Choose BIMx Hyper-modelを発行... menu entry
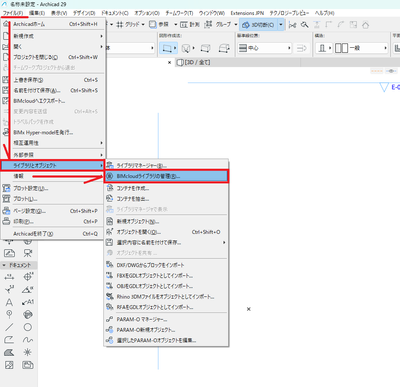Viewport: 400px width, 387px height. pyautogui.click(x=53, y=132)
